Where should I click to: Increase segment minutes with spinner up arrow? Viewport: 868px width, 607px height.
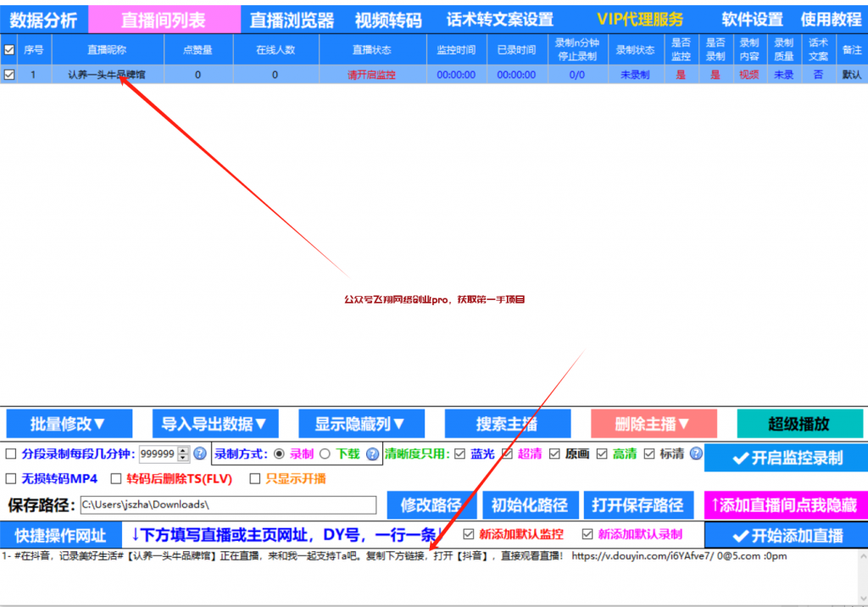coord(183,450)
